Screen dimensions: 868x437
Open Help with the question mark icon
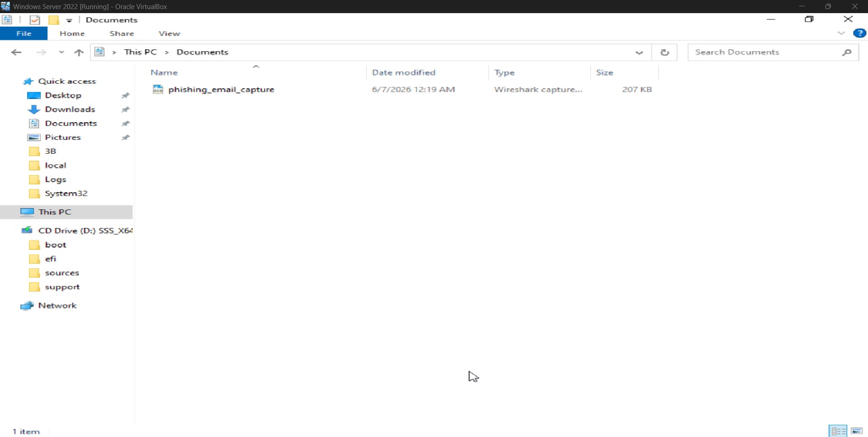(x=859, y=33)
